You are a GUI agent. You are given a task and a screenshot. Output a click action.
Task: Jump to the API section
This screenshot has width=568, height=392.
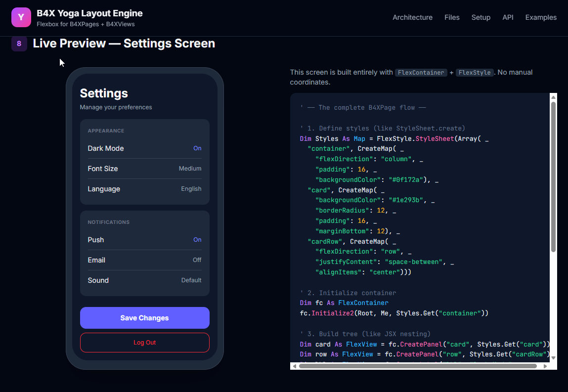(508, 17)
